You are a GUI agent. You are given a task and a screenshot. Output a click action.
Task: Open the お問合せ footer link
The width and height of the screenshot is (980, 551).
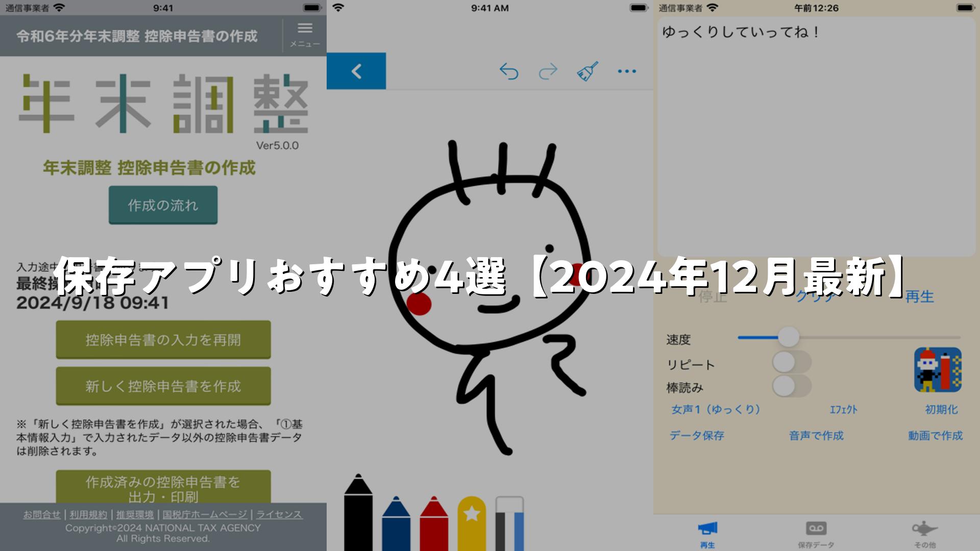coord(42,514)
